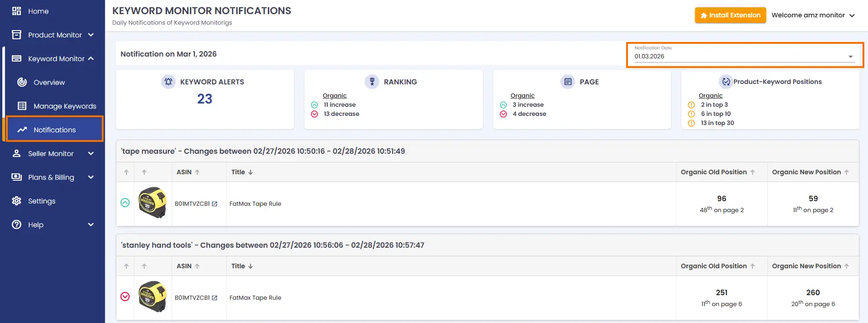Click the warning icon next to 13 in top 30
The width and height of the screenshot is (868, 323).
pyautogui.click(x=691, y=123)
